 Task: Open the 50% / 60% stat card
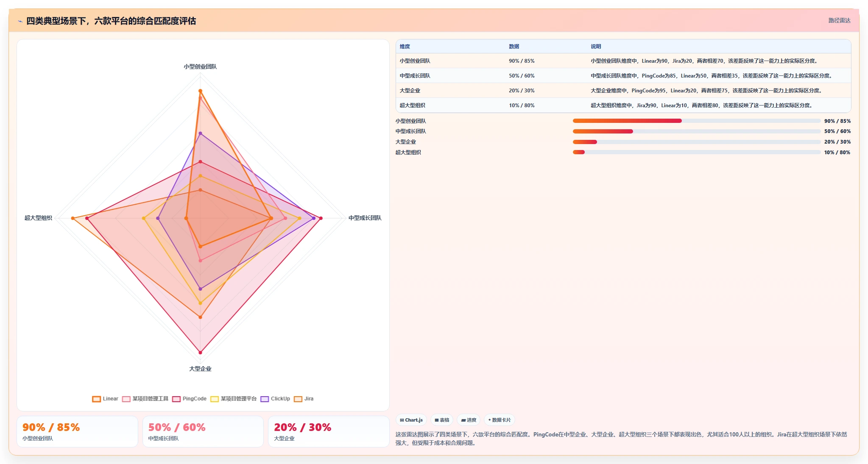203,431
